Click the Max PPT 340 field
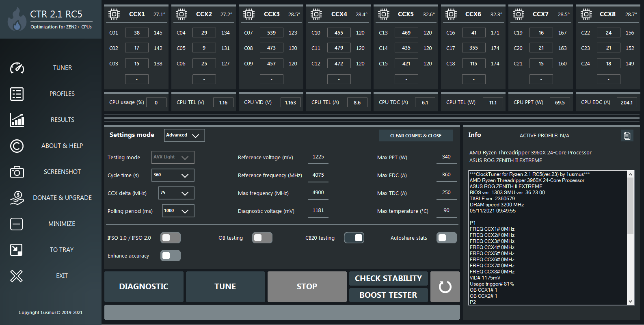Image resolution: width=644 pixels, height=325 pixels. point(446,157)
